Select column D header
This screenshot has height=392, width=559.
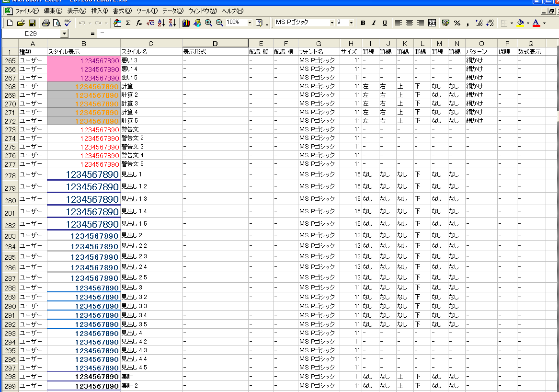click(216, 44)
